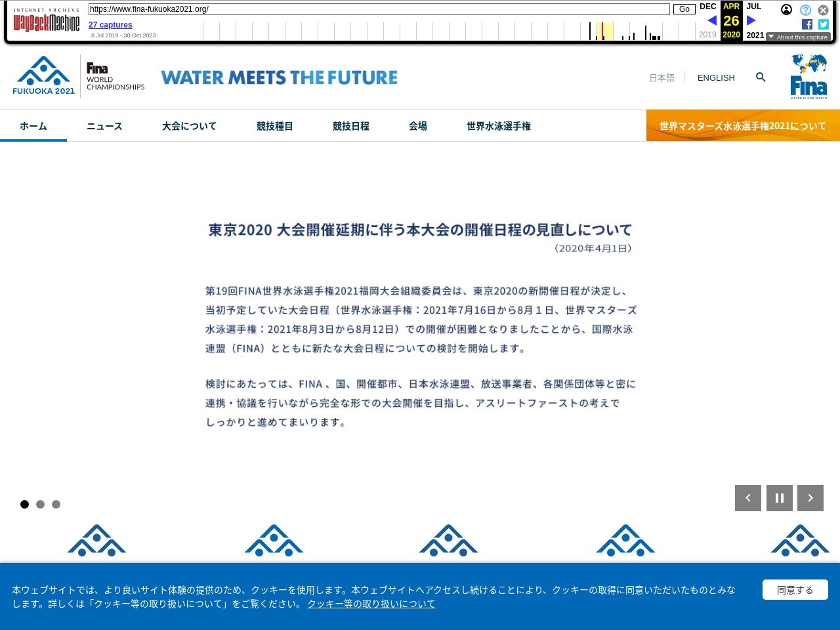The width and height of the screenshot is (840, 630).
Task: Select the second carousel slide dot
Action: pos(40,504)
